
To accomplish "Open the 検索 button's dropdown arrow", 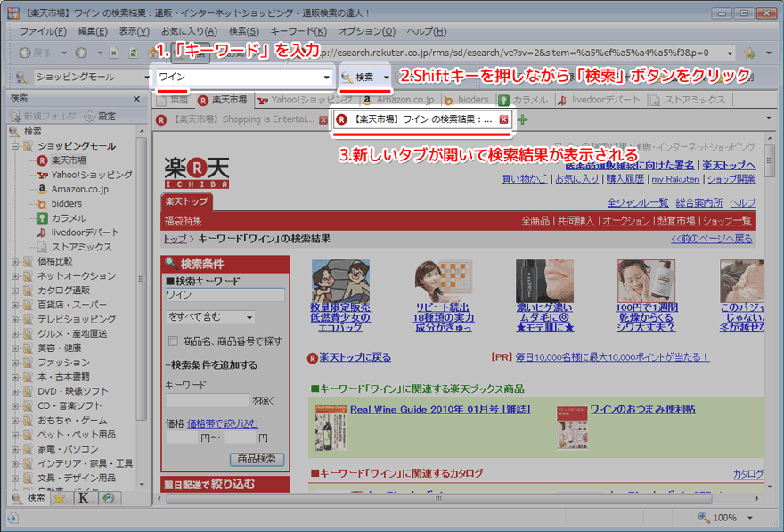I will click(386, 78).
